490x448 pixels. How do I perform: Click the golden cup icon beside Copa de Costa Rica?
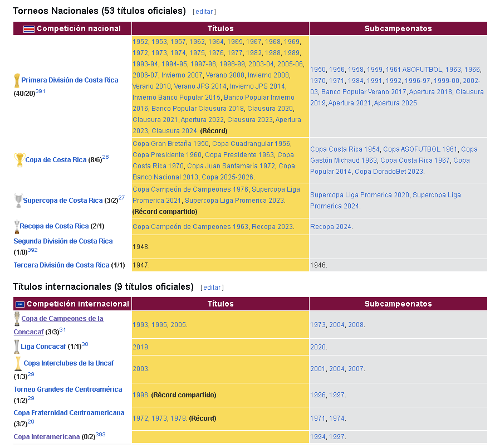19,160
